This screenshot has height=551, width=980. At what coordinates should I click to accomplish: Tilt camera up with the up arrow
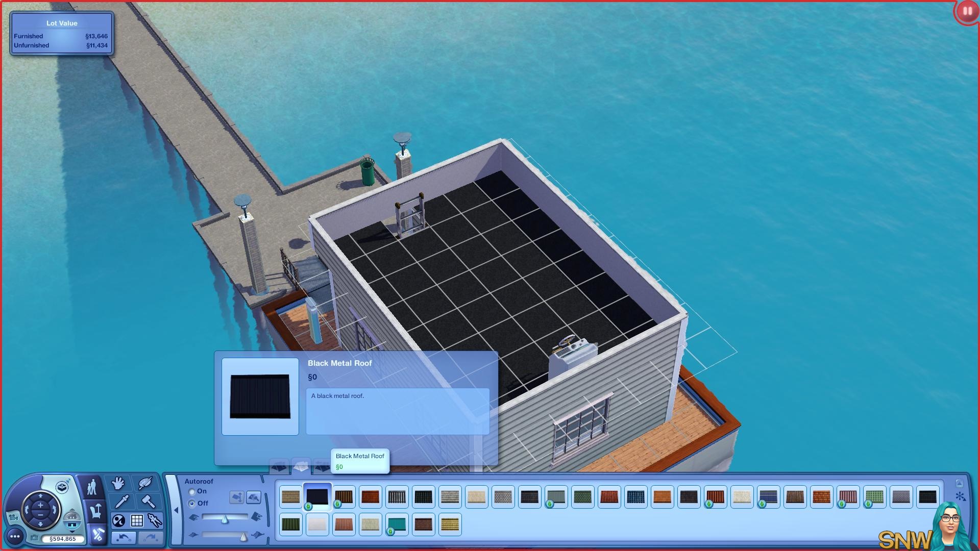click(x=40, y=495)
